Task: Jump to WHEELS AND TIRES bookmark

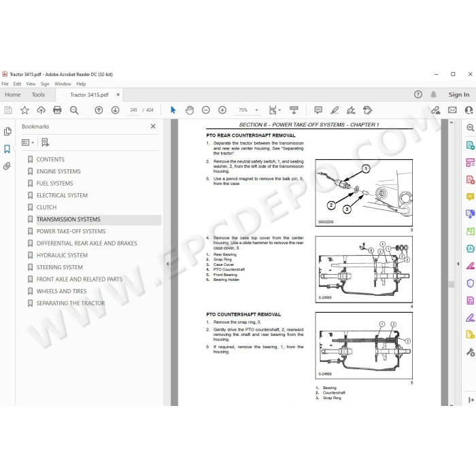Action: click(61, 291)
